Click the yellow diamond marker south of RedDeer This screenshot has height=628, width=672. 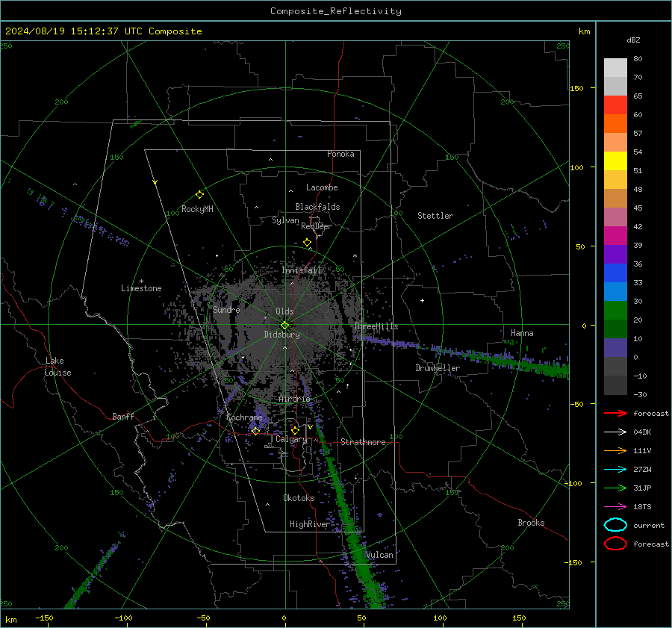308,243
